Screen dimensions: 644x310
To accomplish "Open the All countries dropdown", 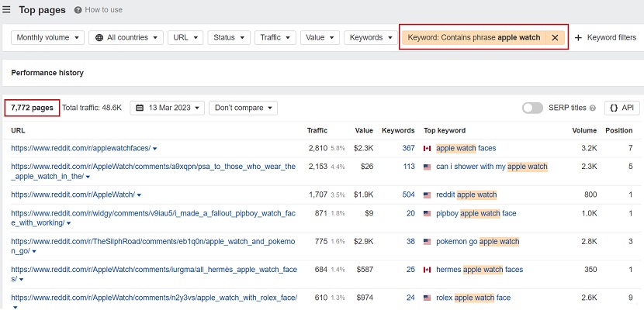I will pos(126,37).
